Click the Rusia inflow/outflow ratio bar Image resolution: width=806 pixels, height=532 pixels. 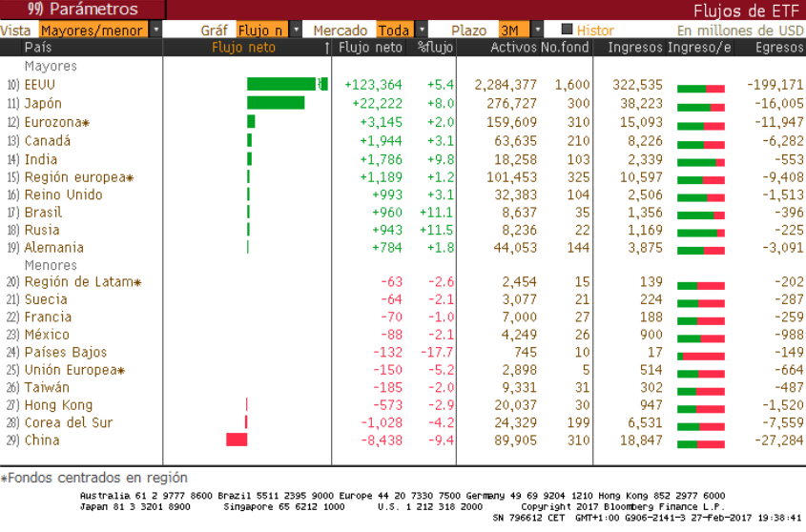(701, 232)
